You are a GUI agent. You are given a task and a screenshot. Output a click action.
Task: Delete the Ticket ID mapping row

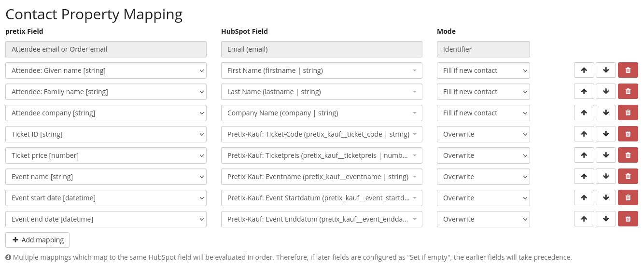click(628, 134)
